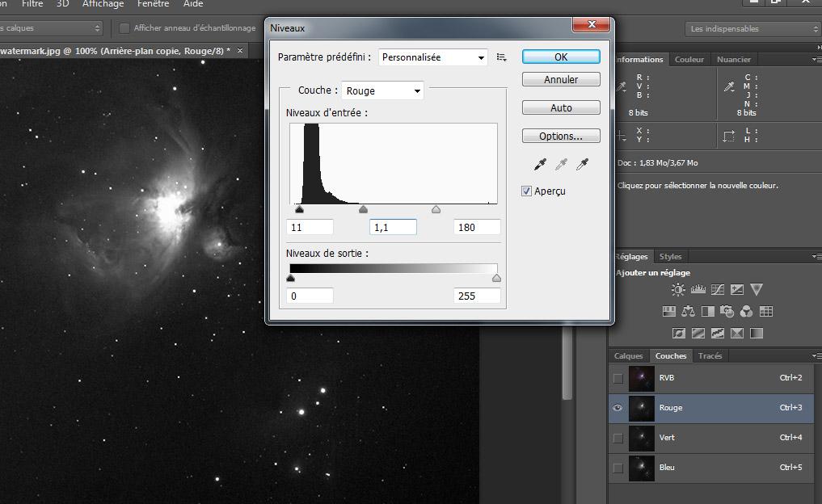
Task: Toggle the Aperçu preview checkbox
Action: coord(527,191)
